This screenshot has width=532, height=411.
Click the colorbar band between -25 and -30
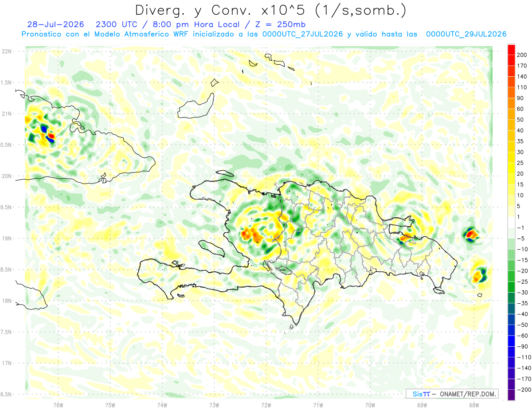[511, 287]
